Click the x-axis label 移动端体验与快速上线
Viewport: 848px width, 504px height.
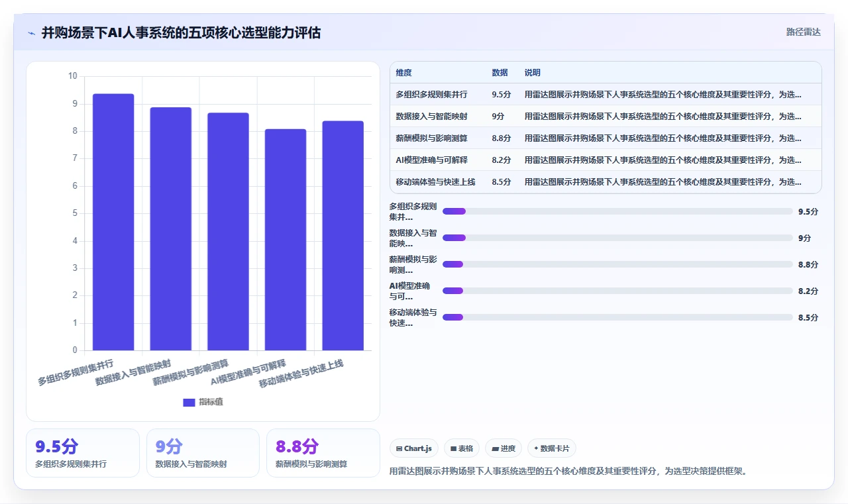[301, 374]
